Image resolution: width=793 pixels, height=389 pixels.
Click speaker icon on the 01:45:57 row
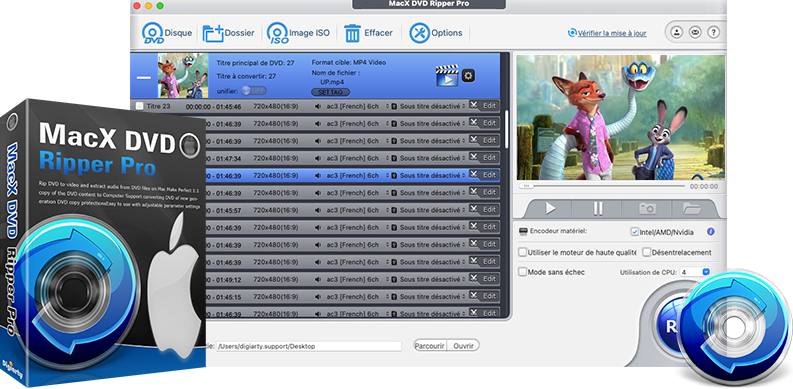[318, 210]
